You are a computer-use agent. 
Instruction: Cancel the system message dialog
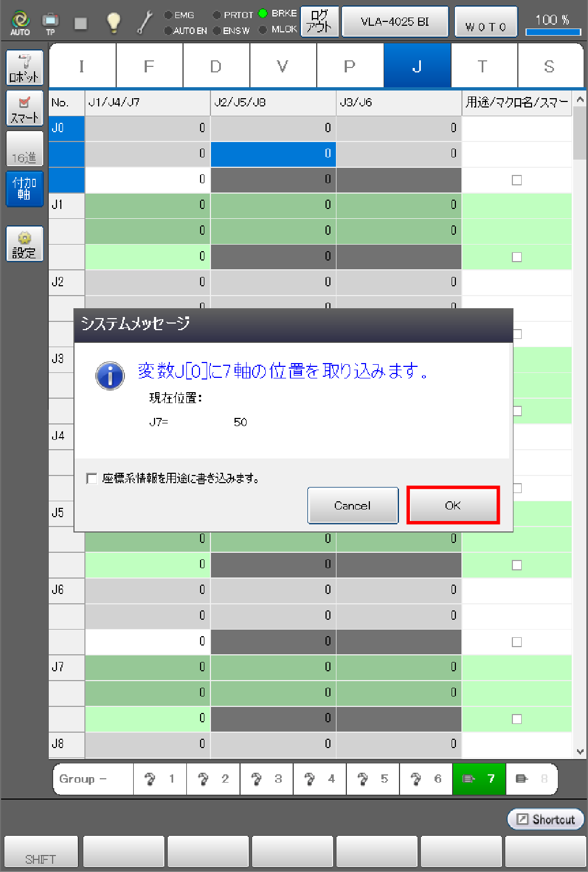coord(352,505)
